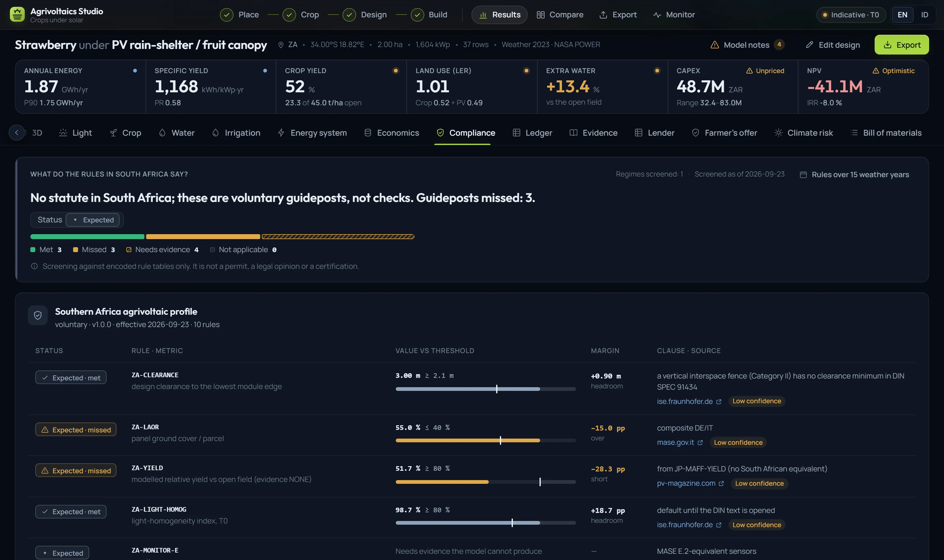Click the Agrivoltaics Studio logo icon
The height and width of the screenshot is (560, 944).
click(17, 15)
